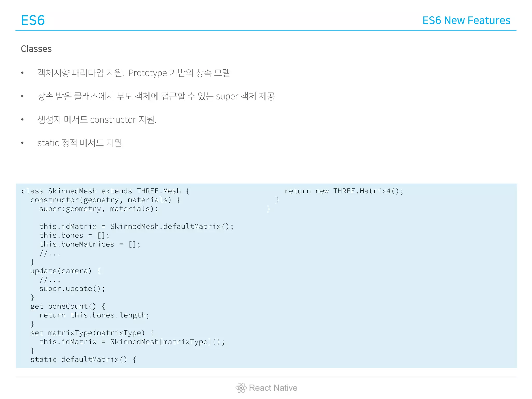532x399 pixels.
Task: Click the line 'this.idMatrix = SkinnedMesh.defaultMatrix();'
Action: [136, 227]
